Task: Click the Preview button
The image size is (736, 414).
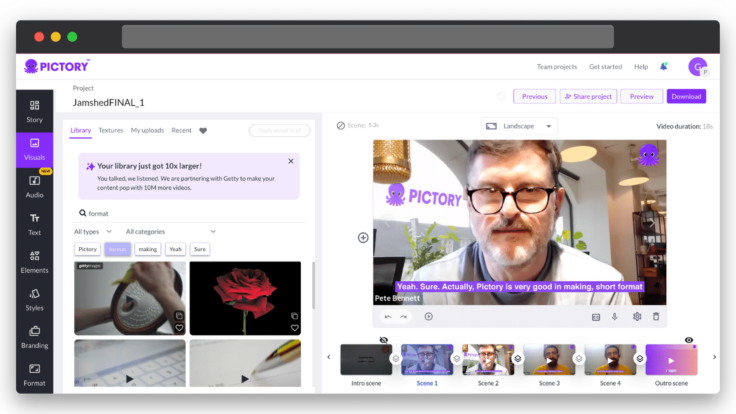Action: coord(642,96)
